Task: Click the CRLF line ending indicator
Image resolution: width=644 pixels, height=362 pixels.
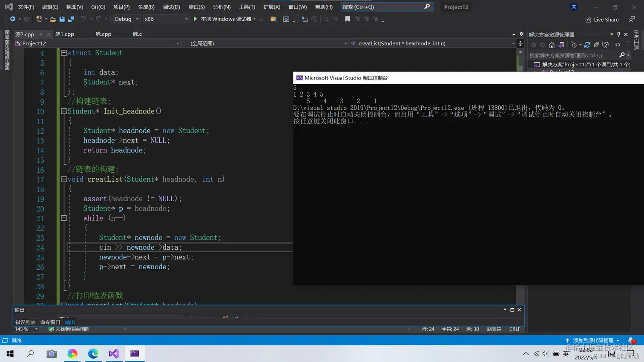Action: tap(515, 329)
